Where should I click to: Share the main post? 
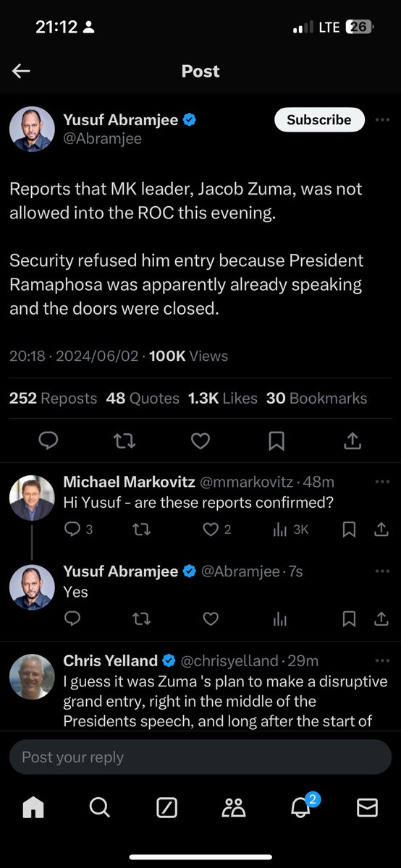coord(353,441)
